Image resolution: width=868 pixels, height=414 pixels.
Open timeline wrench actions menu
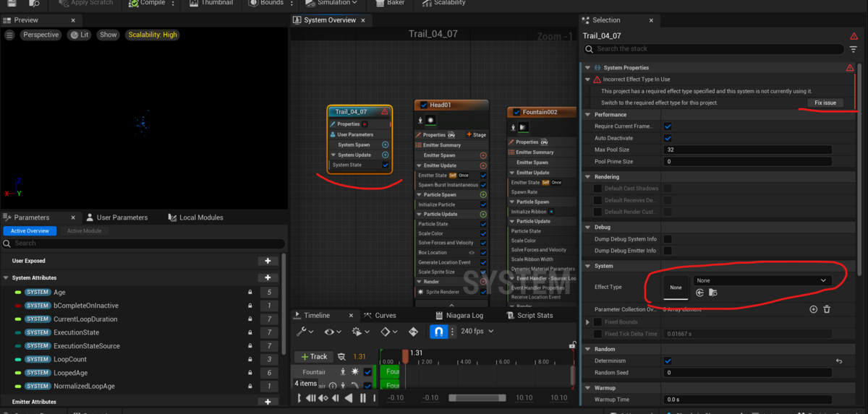[305, 332]
